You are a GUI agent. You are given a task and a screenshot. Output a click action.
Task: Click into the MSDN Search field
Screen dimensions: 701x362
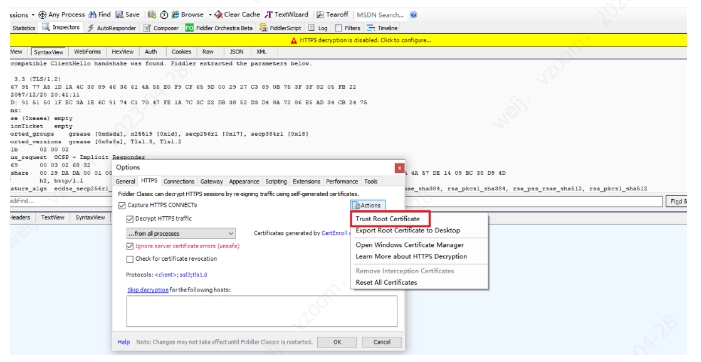tap(380, 15)
